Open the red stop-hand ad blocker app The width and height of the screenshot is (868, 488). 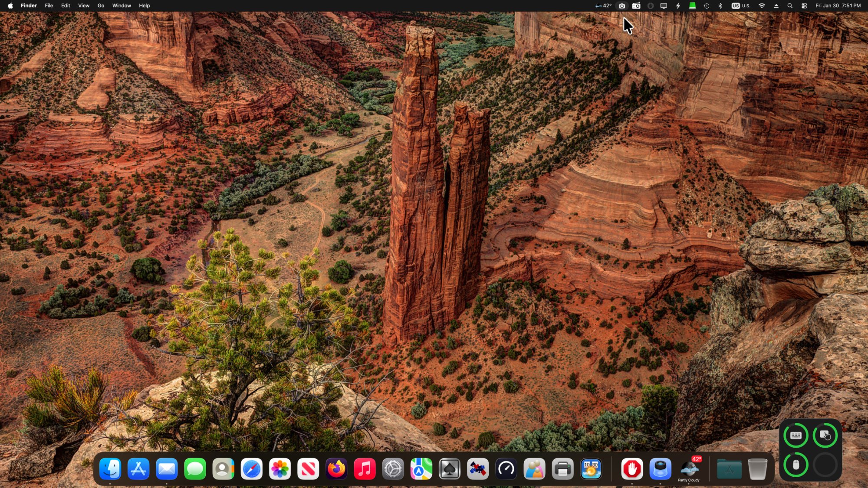[632, 469]
